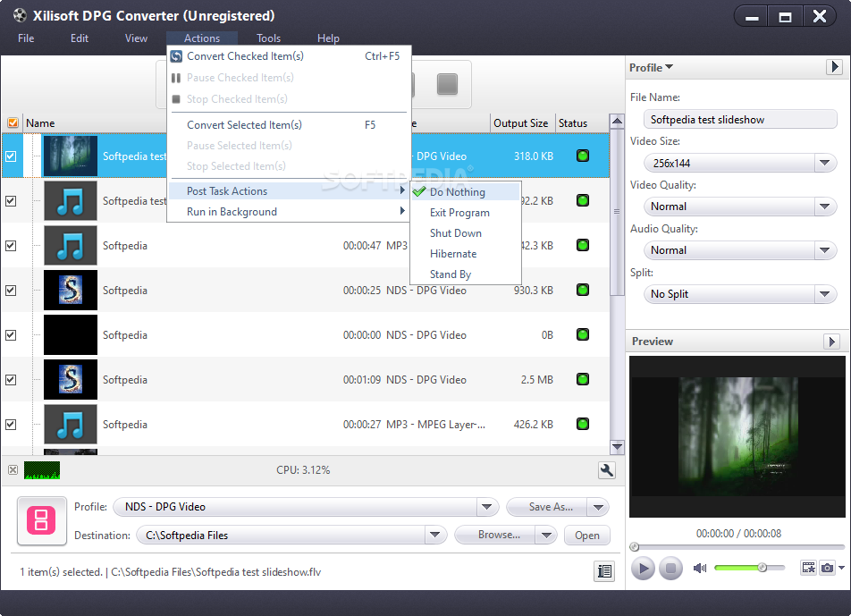This screenshot has height=616, width=851.
Task: Open the Save As arrow options
Action: tap(599, 507)
